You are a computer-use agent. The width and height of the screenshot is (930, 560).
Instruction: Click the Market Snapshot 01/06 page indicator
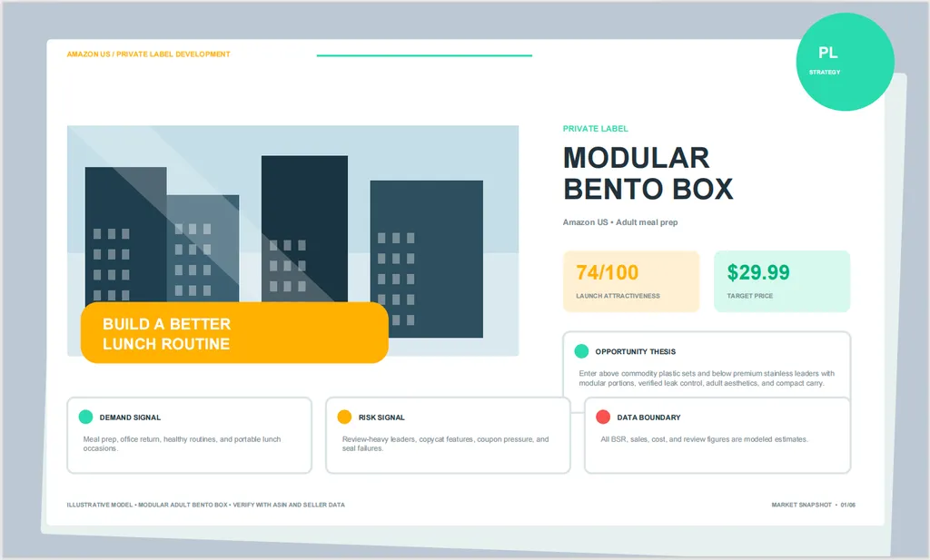click(x=813, y=505)
